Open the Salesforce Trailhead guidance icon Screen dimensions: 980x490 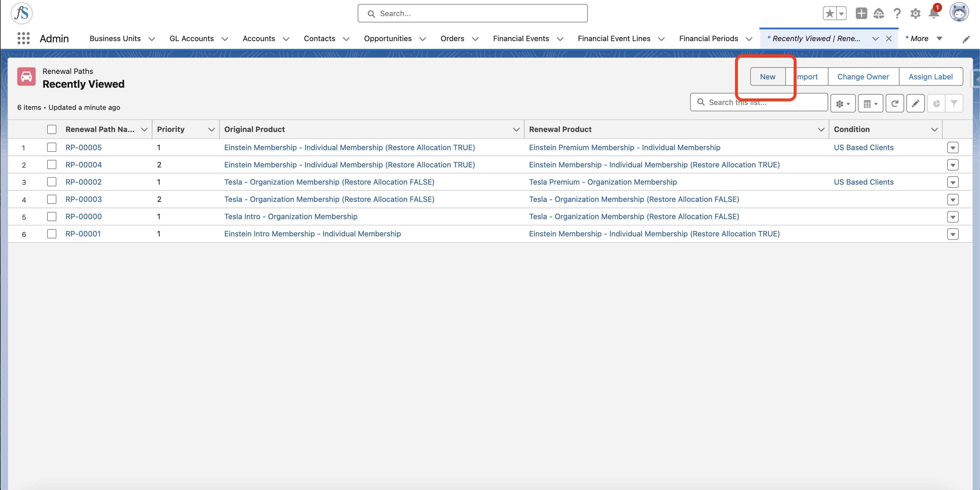[879, 14]
